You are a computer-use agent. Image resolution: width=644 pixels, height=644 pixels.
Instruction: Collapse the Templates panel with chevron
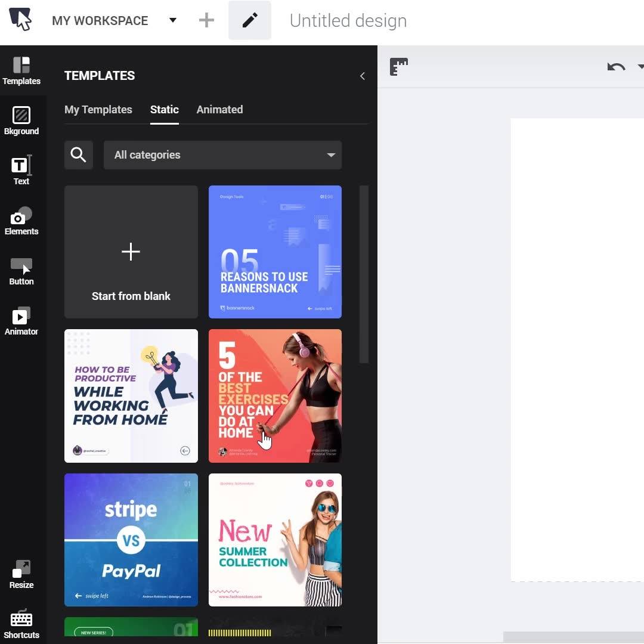363,76
